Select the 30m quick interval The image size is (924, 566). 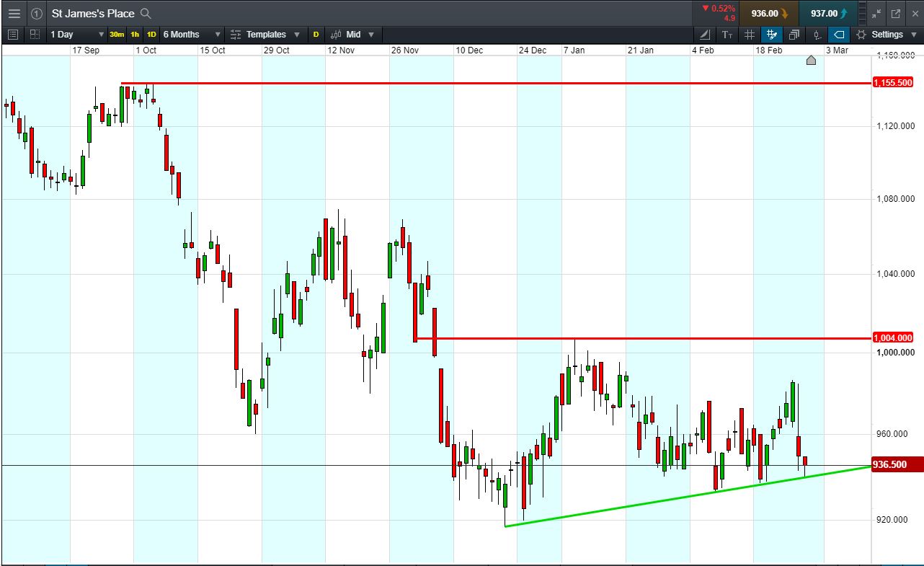[117, 34]
